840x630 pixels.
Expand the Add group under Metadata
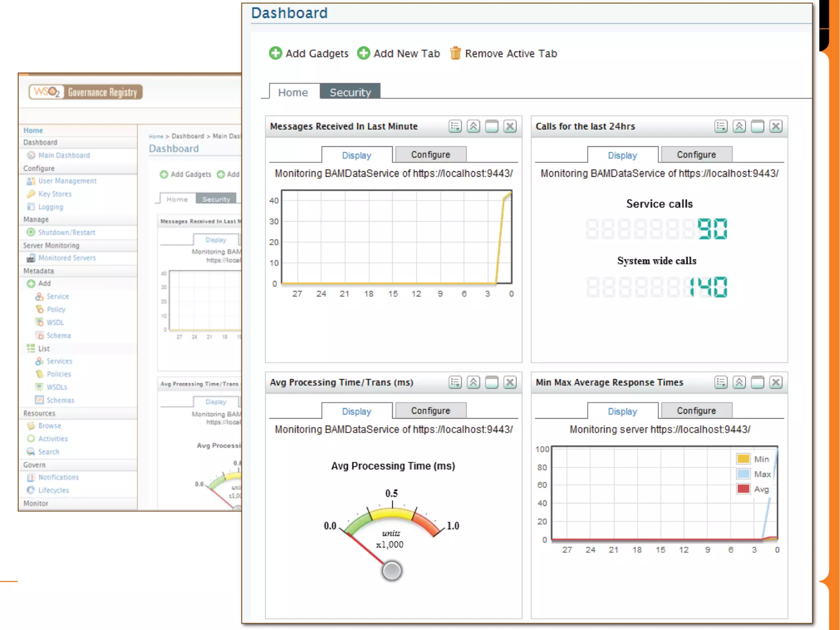(44, 283)
